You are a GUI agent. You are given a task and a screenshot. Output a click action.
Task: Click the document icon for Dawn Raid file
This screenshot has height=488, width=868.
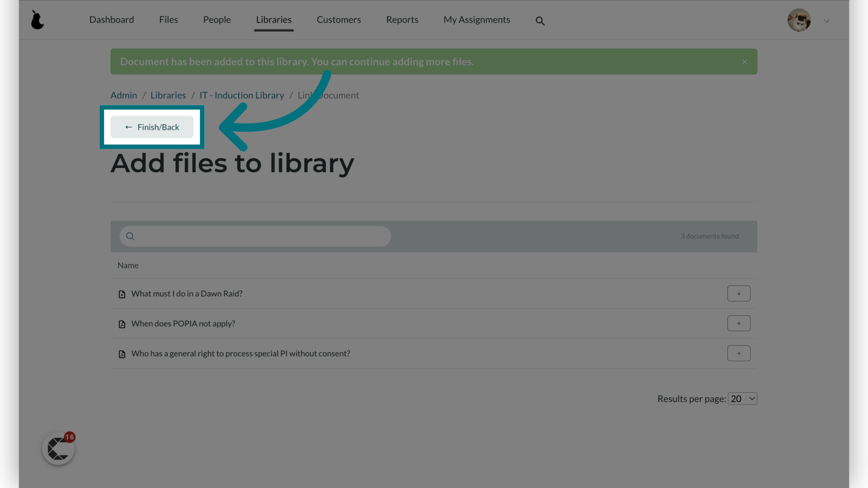(122, 294)
